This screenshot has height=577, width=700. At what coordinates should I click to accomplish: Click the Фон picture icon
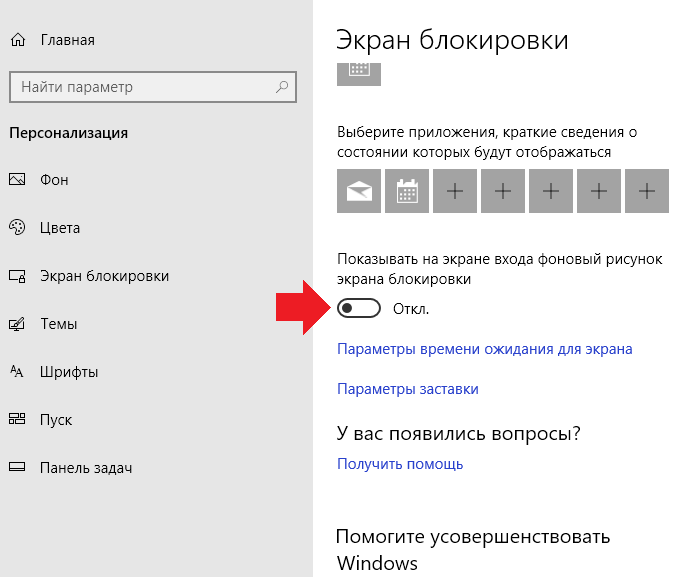coord(17,180)
